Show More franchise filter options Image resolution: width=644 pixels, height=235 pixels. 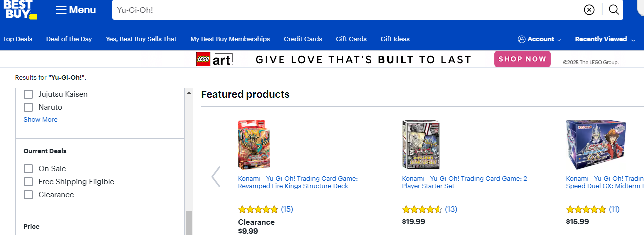pos(40,120)
